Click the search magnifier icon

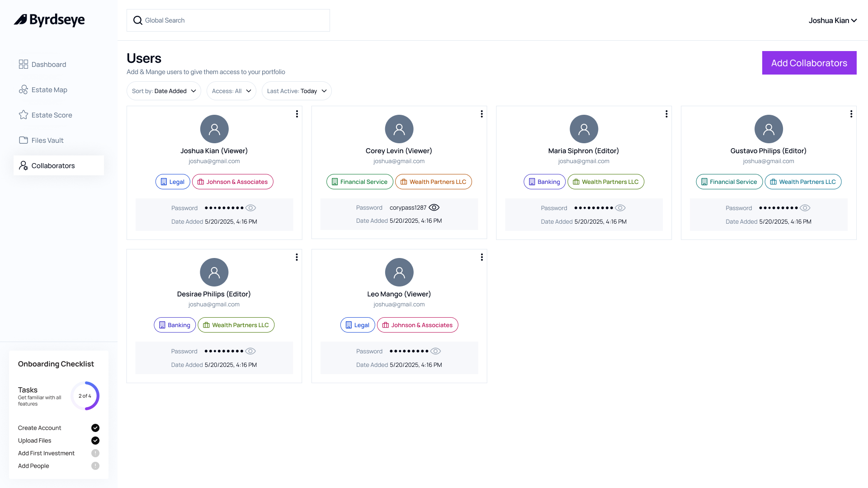pos(137,20)
